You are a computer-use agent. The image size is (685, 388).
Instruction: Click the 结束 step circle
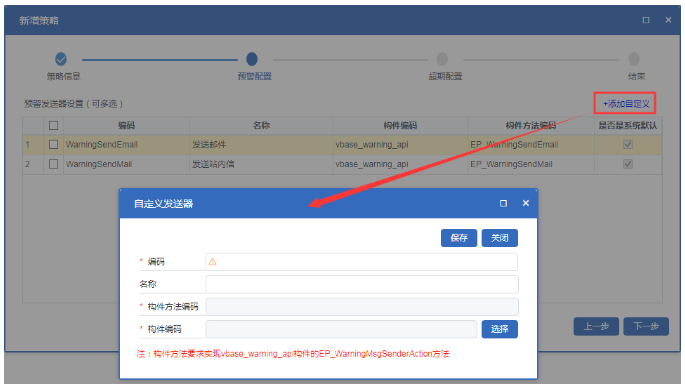(634, 59)
